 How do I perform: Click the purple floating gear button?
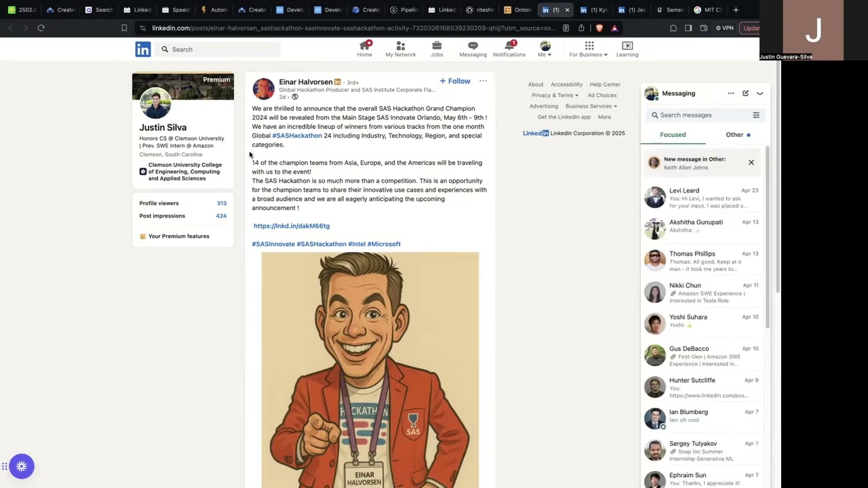pos(22,466)
